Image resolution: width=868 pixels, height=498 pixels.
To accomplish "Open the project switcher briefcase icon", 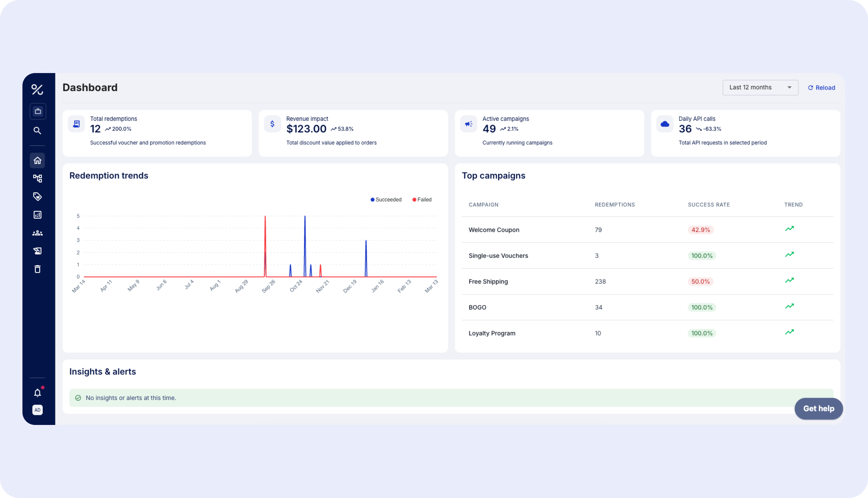I will 38,111.
